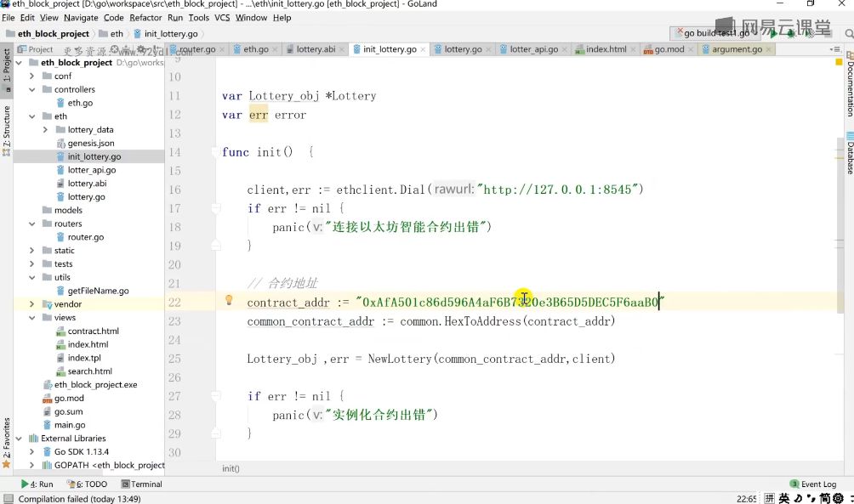Close the init_lottery.go tab

click(x=423, y=49)
